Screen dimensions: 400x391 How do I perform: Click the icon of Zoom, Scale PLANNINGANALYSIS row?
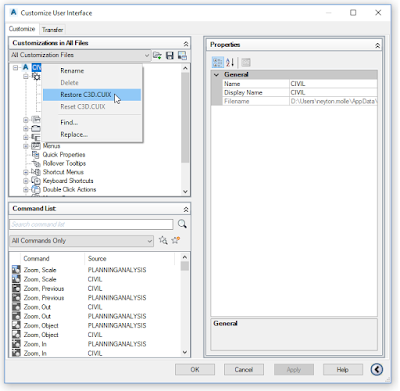(16, 269)
